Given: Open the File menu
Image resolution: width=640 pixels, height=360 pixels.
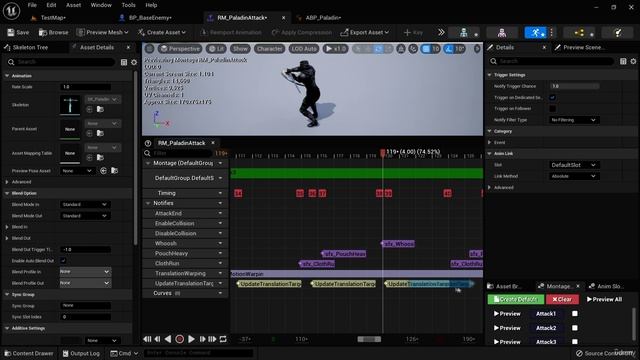Looking at the screenshot, I should pyautogui.click(x=32, y=5).
